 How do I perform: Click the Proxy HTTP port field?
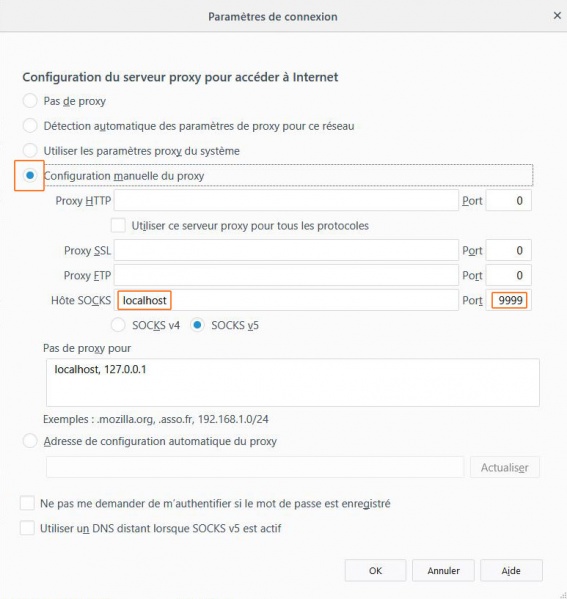[508, 200]
